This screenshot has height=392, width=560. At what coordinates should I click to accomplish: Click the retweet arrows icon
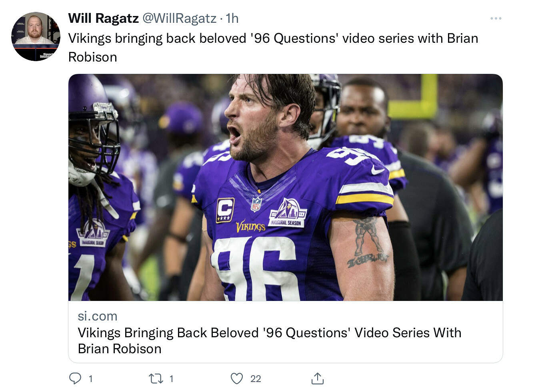156,378
